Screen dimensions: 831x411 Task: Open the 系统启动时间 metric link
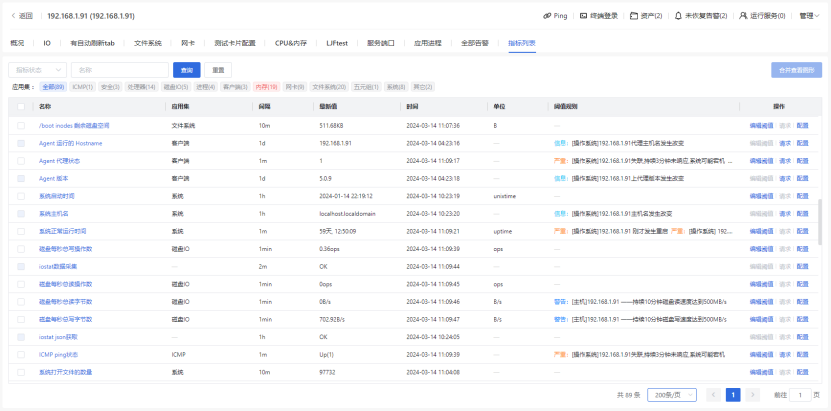56,196
